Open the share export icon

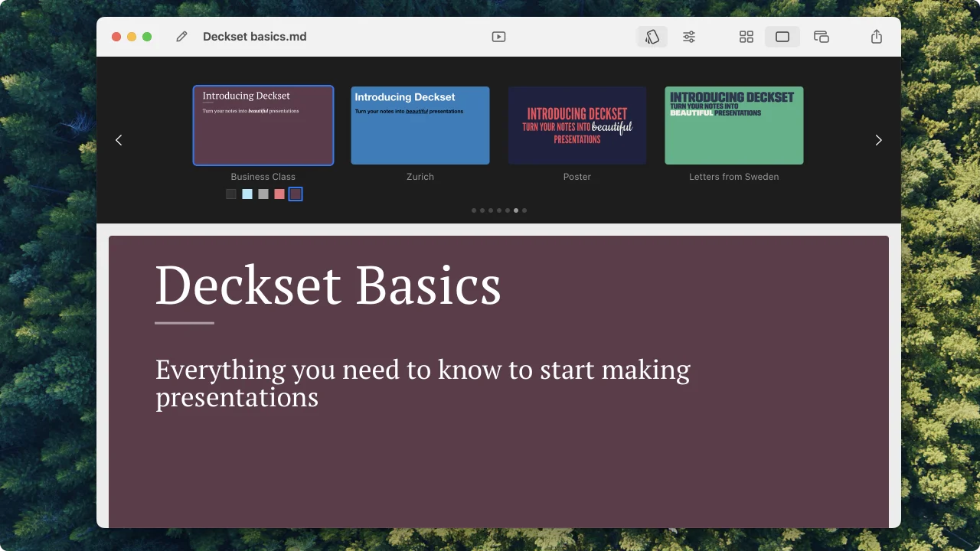pyautogui.click(x=877, y=37)
